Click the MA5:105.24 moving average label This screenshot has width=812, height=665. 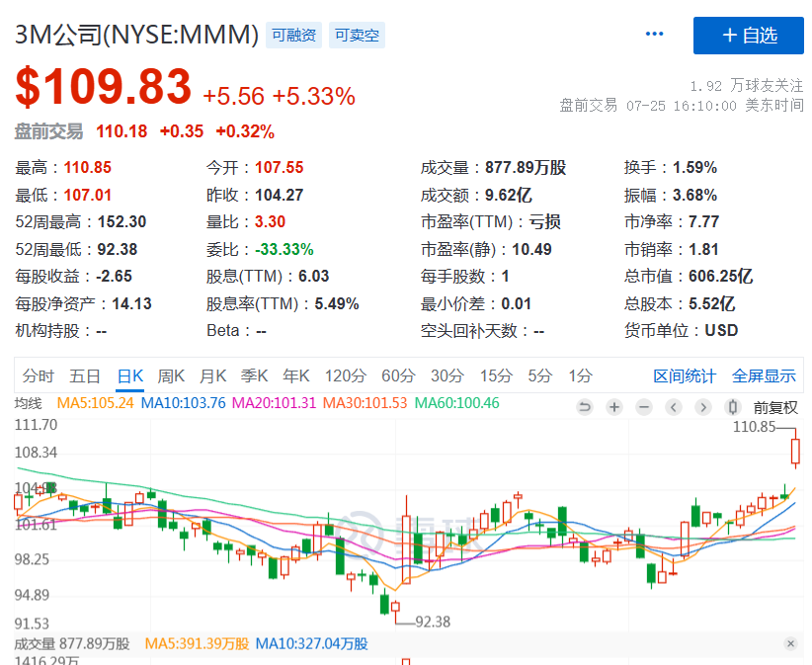[95, 403]
